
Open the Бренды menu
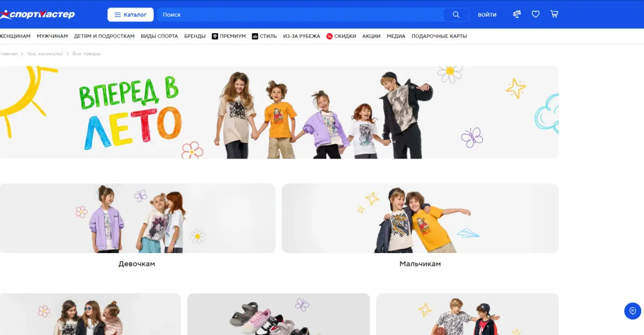[195, 36]
